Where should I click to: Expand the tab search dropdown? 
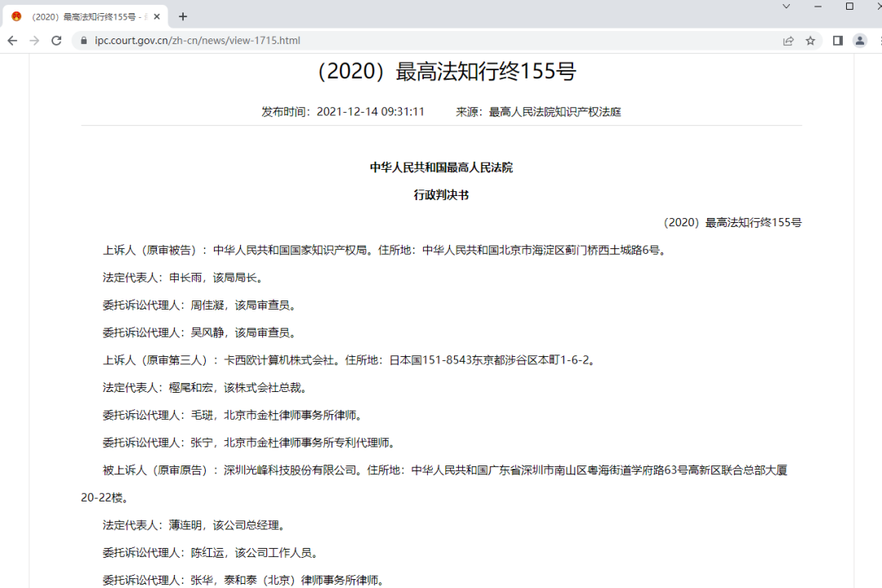point(786,7)
